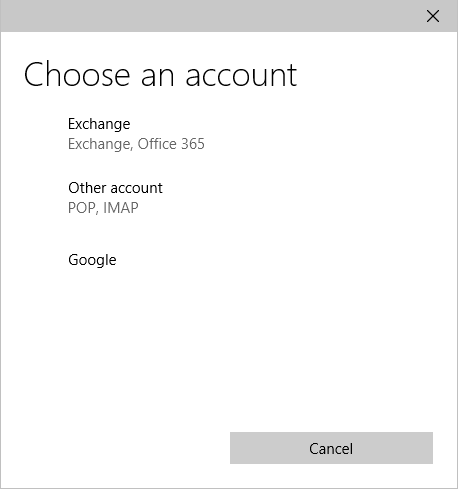
Task: Select the Google list entry
Action: [x=229, y=260]
